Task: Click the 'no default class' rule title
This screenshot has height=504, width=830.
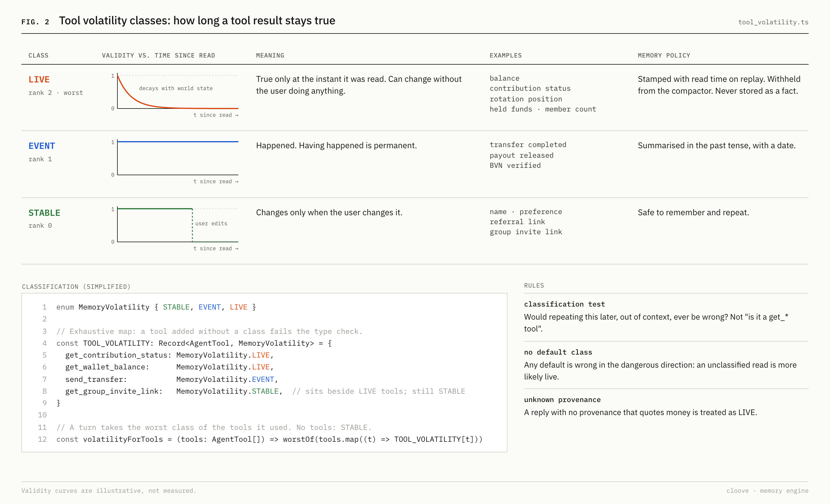Action: [558, 352]
